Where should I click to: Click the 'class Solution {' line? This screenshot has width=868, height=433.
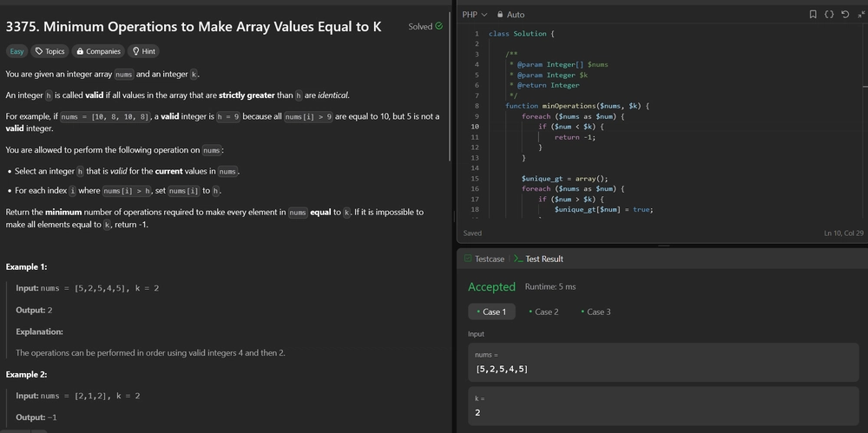522,34
